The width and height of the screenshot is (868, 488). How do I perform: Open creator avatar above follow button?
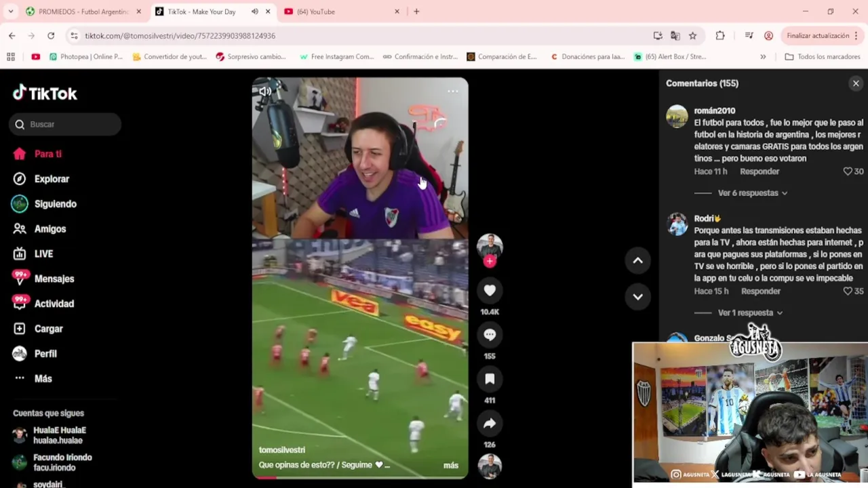click(490, 245)
